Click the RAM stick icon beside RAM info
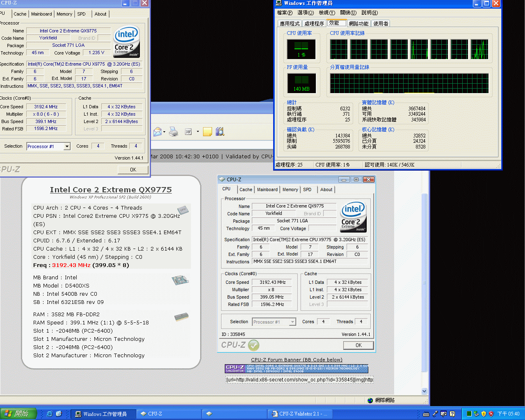The image size is (525, 420). point(181,317)
